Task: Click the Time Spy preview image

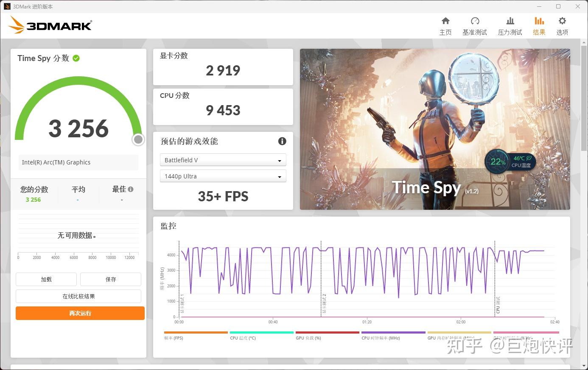Action: [x=435, y=129]
